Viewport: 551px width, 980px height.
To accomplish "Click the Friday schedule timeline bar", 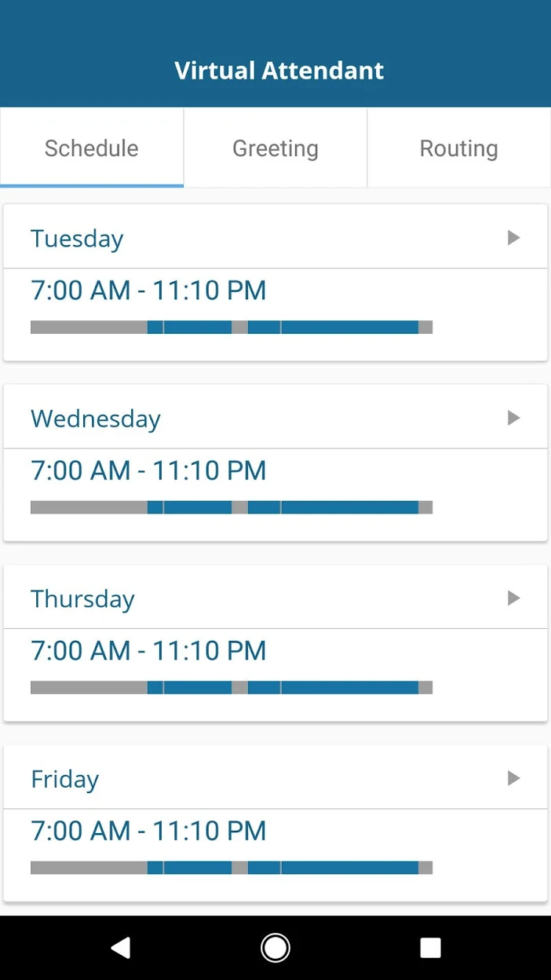I will 232,868.
